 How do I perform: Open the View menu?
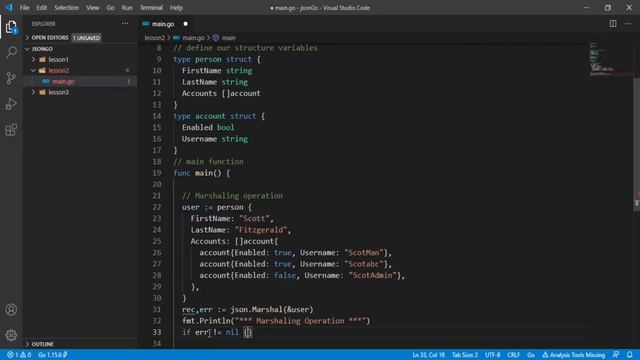93,7
